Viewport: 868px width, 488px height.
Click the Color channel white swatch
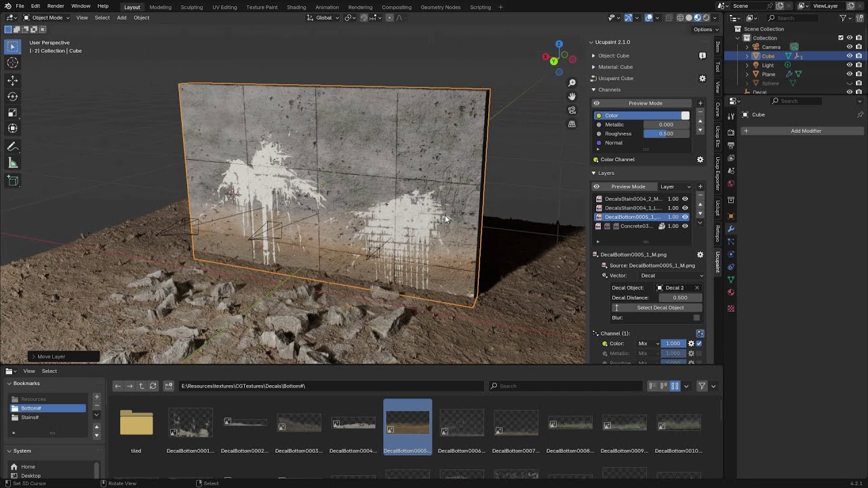point(686,116)
